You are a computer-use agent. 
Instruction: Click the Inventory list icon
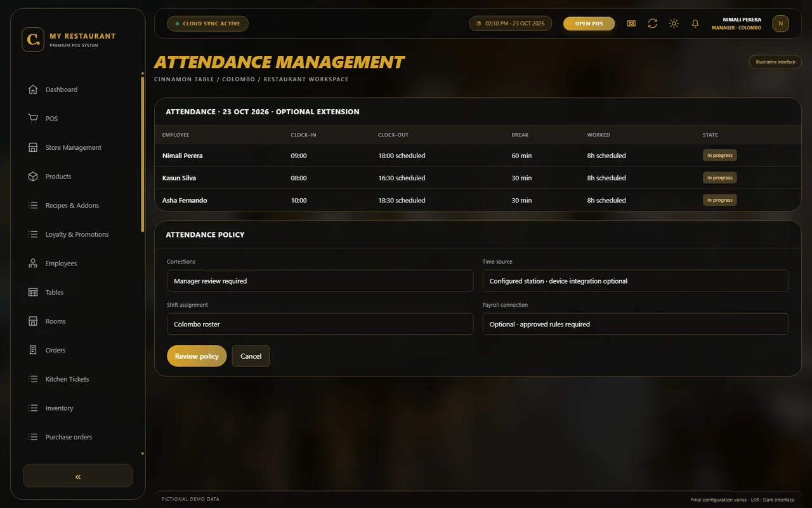(33, 408)
